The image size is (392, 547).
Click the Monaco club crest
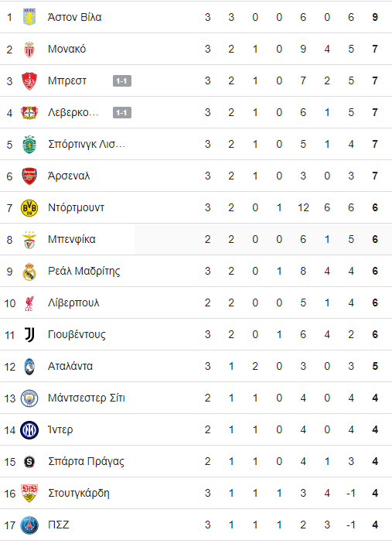(29, 50)
